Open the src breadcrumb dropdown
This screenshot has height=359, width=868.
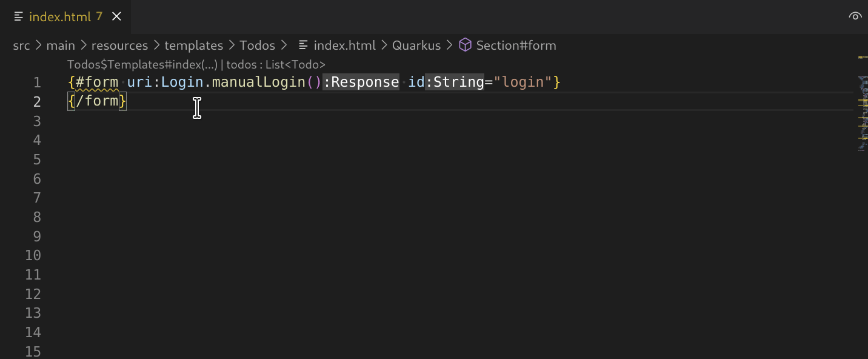click(x=21, y=45)
